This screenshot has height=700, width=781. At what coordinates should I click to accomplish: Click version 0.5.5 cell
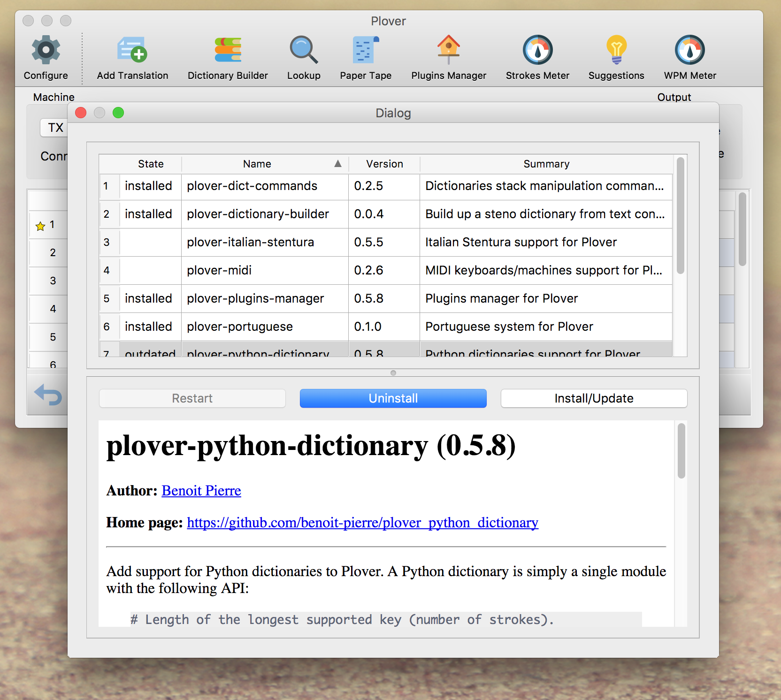click(384, 243)
